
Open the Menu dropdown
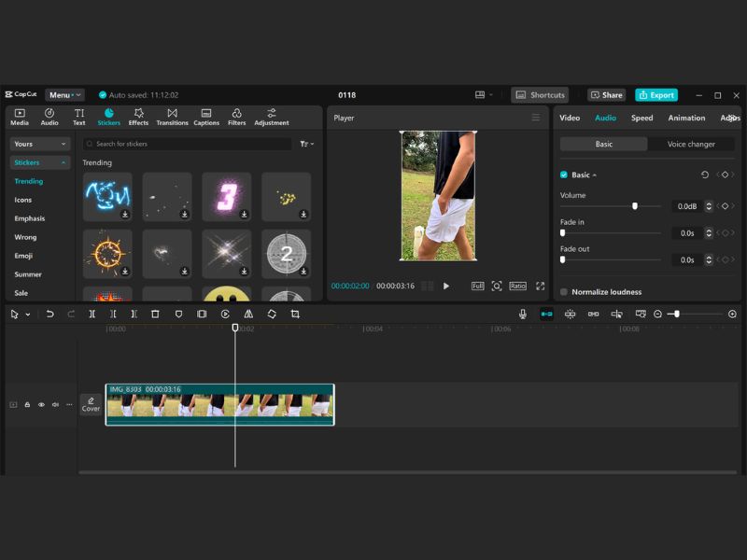[x=64, y=95]
